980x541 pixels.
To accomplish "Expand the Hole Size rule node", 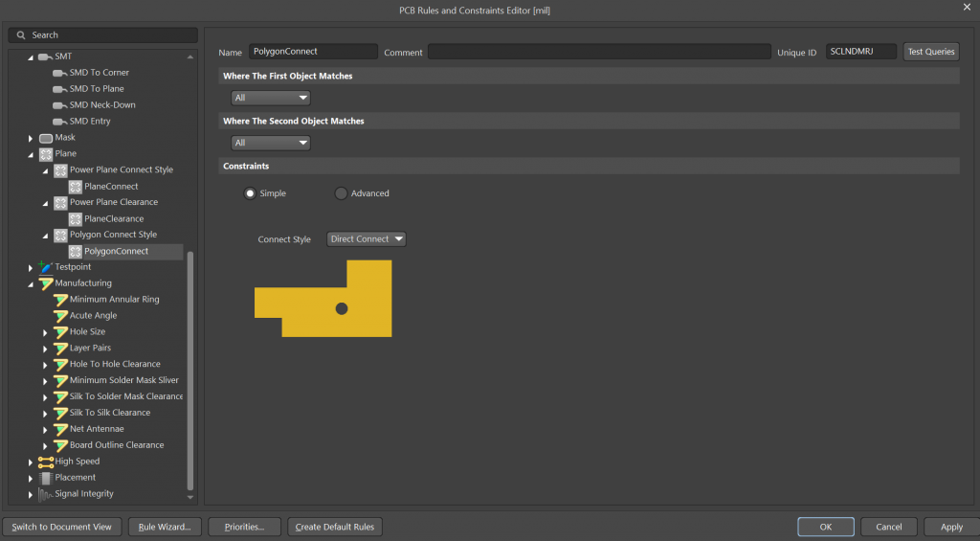I will tap(45, 332).
